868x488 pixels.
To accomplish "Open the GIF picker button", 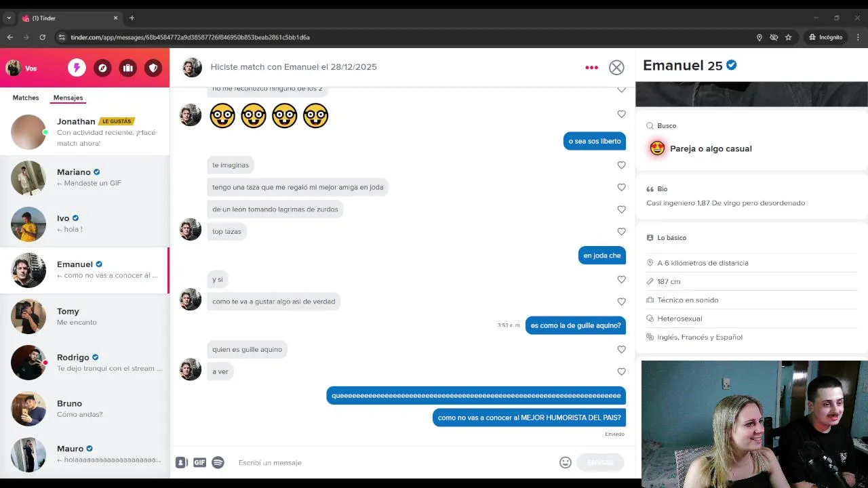I will coord(199,462).
